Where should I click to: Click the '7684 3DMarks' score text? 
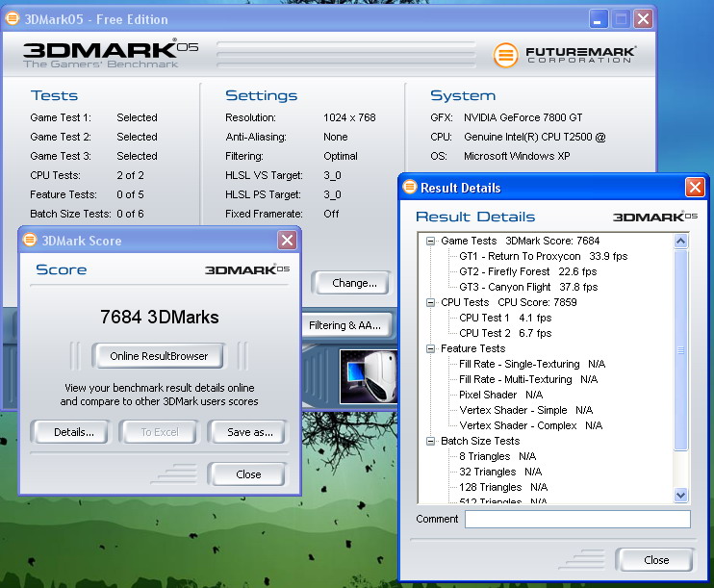[x=159, y=317]
